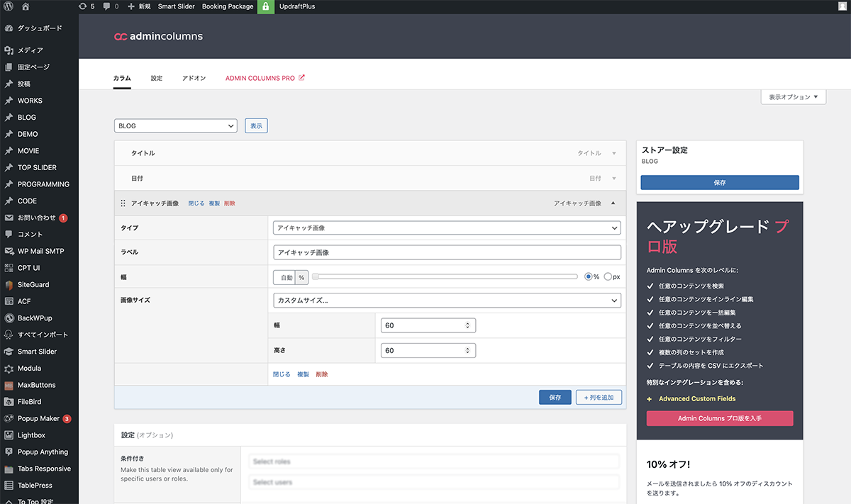This screenshot has height=504, width=851.
Task: Open the BLOG list screen dropdown
Action: click(175, 125)
